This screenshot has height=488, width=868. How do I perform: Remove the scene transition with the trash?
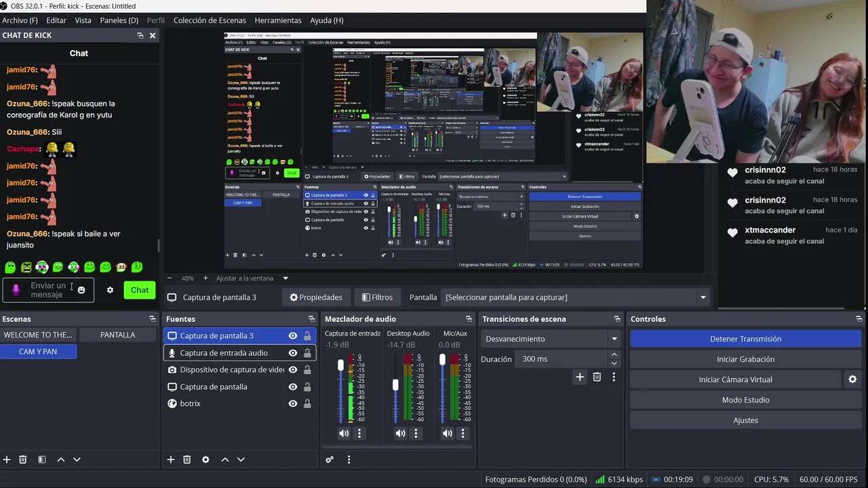pos(597,377)
